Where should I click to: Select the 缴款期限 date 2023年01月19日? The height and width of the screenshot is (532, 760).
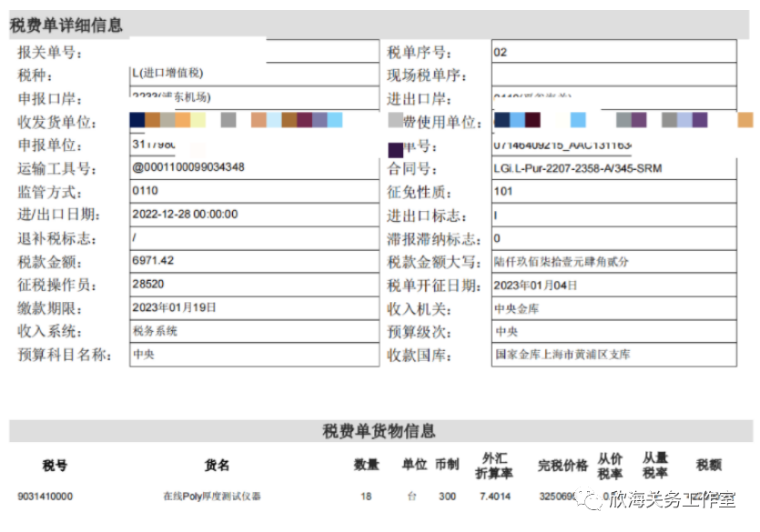[x=255, y=307]
